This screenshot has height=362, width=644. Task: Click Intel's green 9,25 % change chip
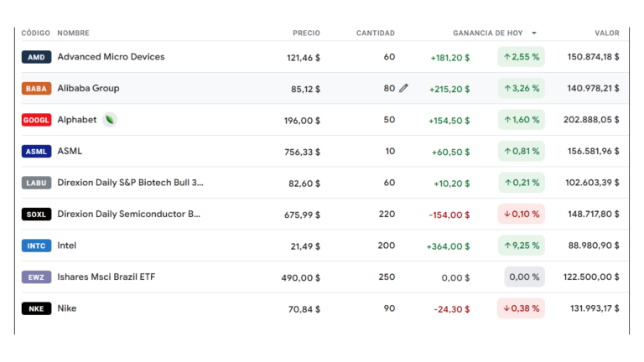(521, 246)
